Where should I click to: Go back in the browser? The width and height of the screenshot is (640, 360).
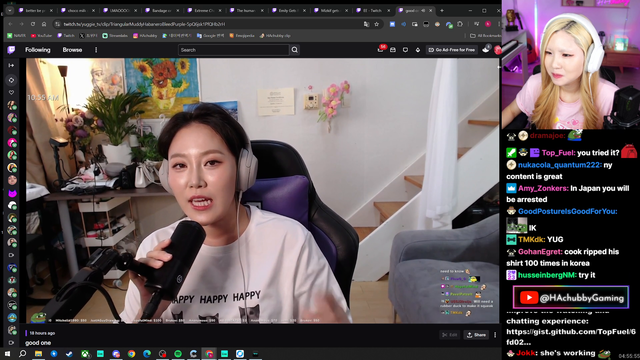click(11, 24)
